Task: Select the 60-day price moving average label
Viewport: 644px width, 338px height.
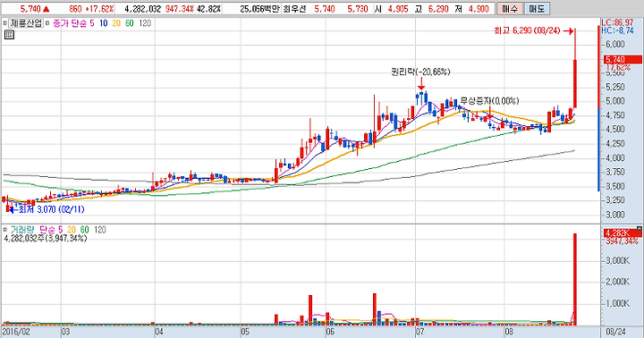Action: (130, 23)
